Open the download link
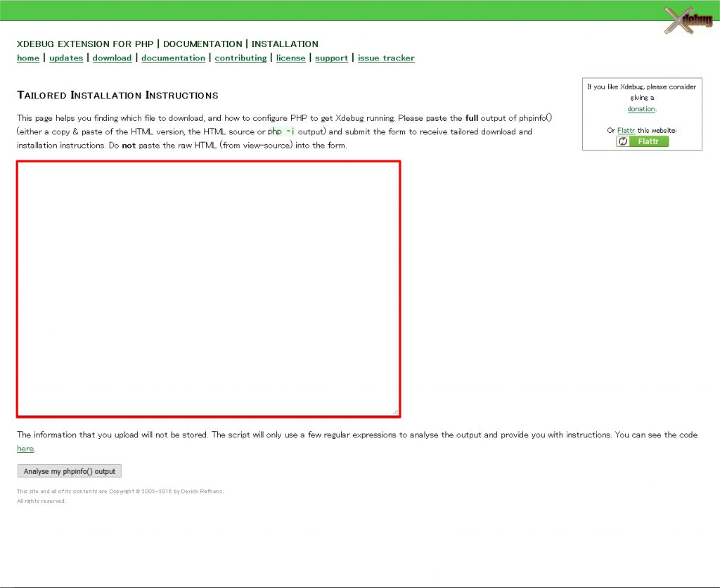This screenshot has height=588, width=720. coord(112,58)
